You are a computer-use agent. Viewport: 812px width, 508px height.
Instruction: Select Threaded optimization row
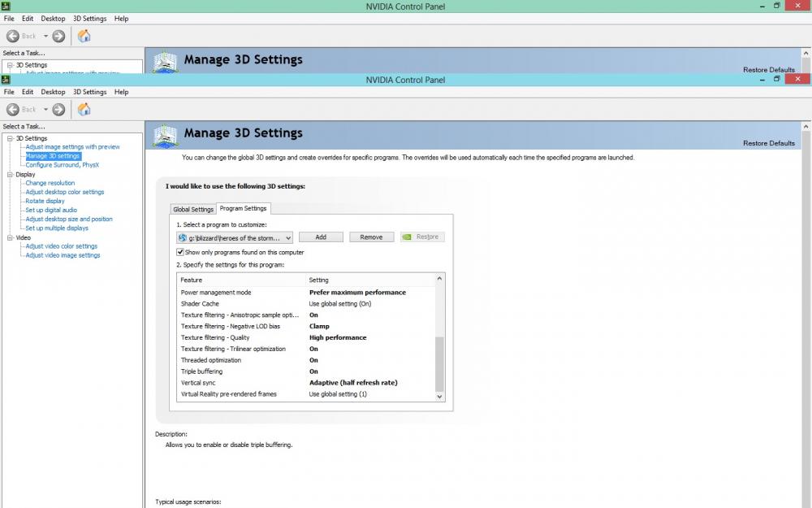[x=306, y=360]
